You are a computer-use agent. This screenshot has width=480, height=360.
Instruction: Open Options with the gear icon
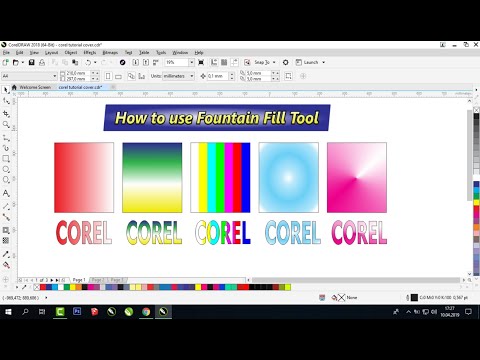(x=286, y=62)
